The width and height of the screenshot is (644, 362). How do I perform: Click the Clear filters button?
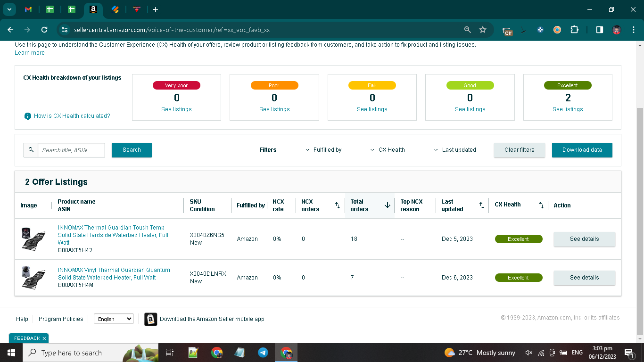tap(520, 150)
